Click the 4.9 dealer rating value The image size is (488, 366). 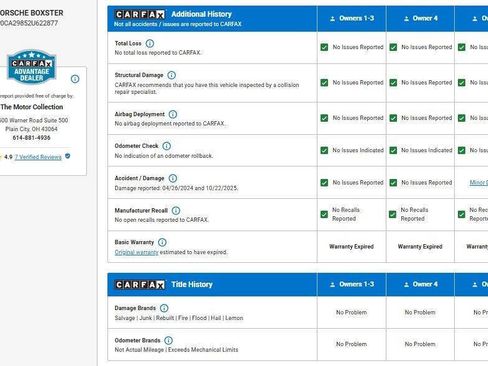8,157
